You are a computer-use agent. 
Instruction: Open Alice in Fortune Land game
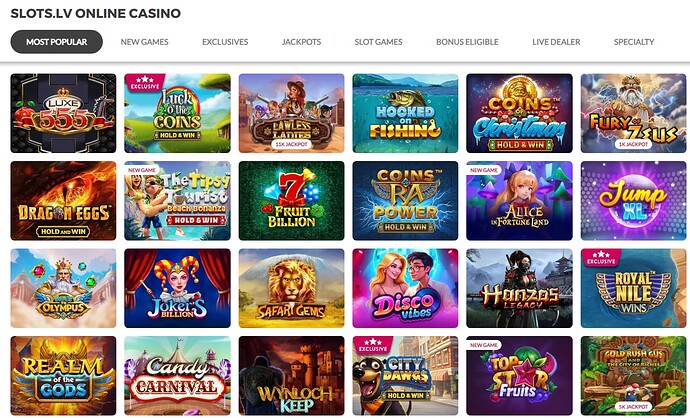coord(519,201)
